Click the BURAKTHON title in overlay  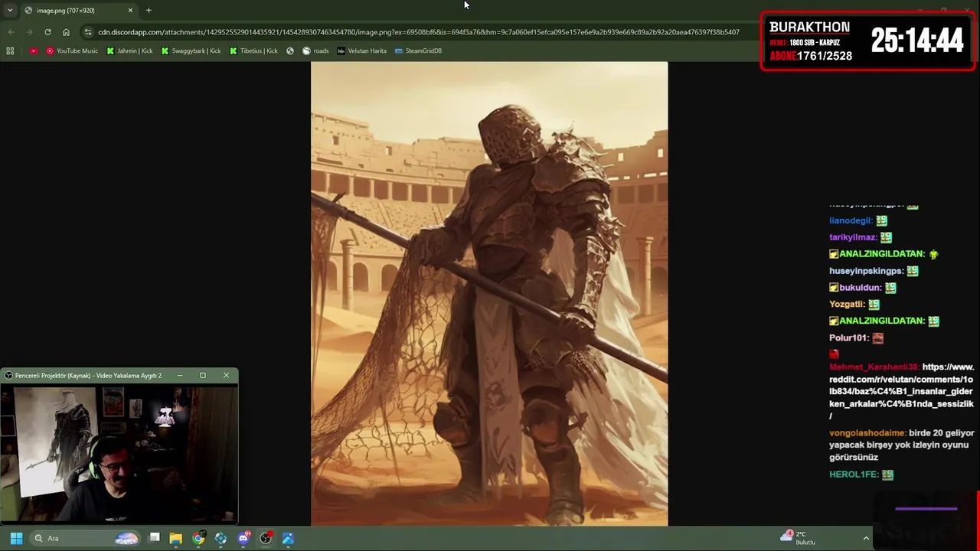coord(809,27)
